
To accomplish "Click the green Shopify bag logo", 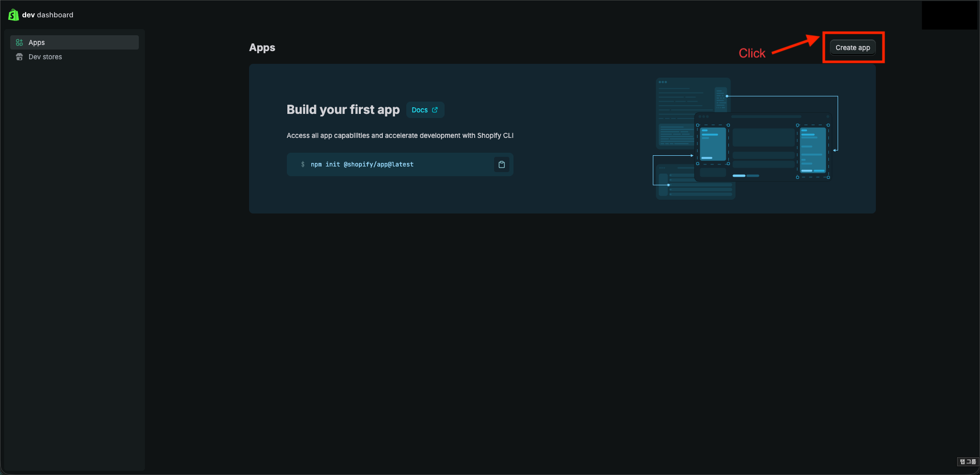I will click(x=13, y=14).
